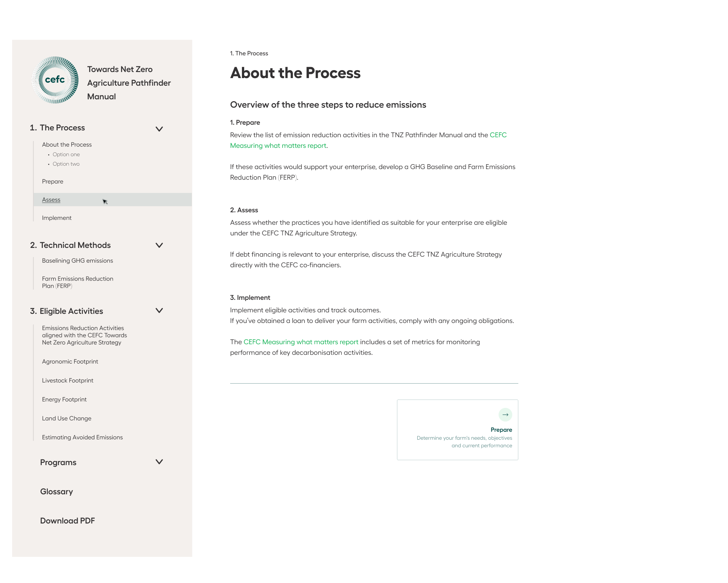
Task: Open Farm Emissions Reduction Plan (FERP)
Action: pos(78,282)
